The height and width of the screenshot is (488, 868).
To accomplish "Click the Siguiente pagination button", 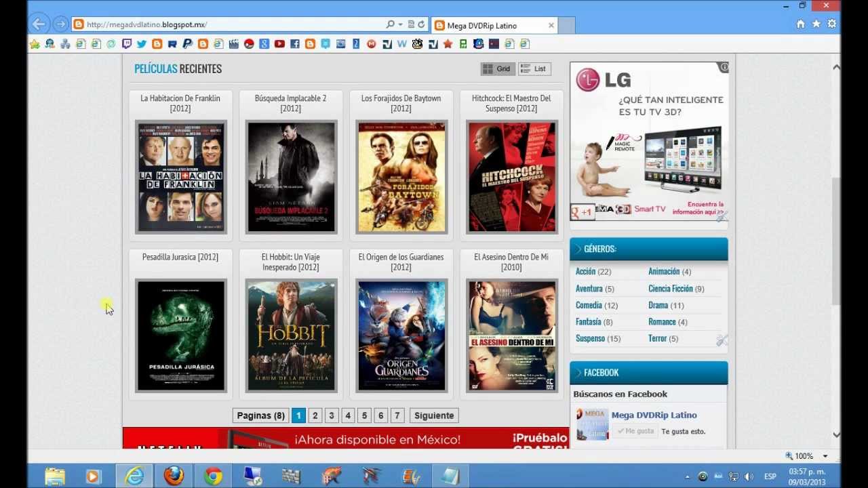I will (434, 415).
